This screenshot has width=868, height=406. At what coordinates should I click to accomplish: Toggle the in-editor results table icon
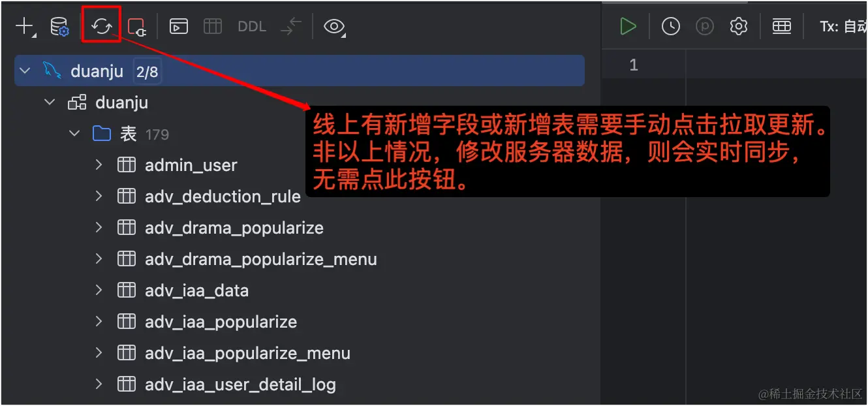tap(781, 26)
